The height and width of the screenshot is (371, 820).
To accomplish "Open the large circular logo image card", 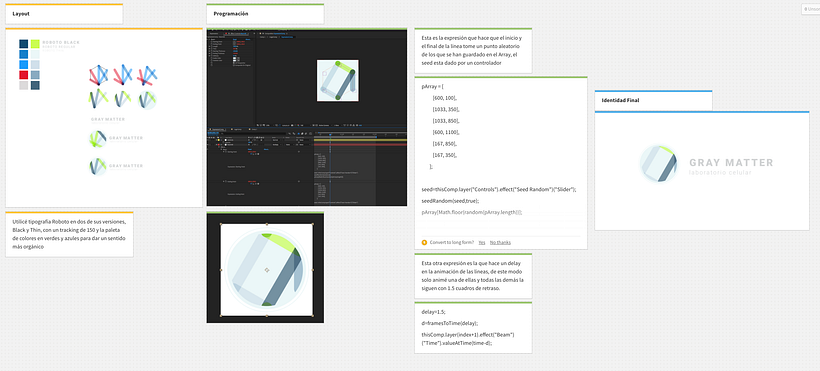I will tap(265, 267).
